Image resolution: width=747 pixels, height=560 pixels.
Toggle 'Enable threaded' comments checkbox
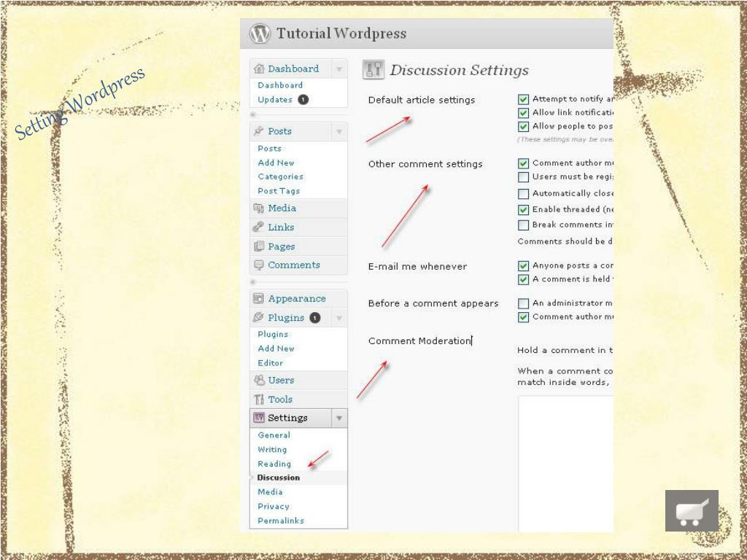point(523,209)
